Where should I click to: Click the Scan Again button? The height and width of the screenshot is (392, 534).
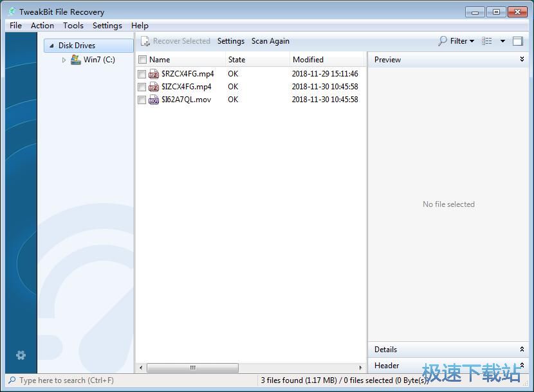pyautogui.click(x=270, y=41)
